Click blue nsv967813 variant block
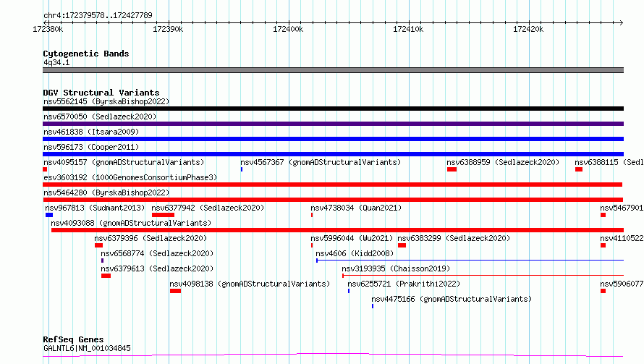Viewport: 644px width, 364px height. pyautogui.click(x=49, y=215)
